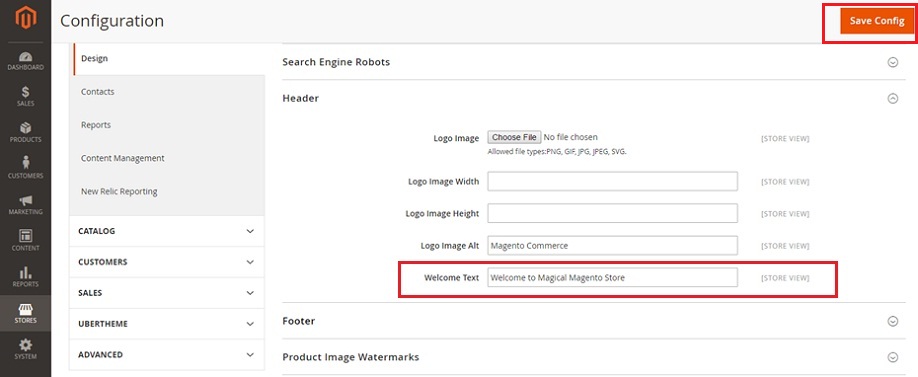The height and width of the screenshot is (377, 918).
Task: Click the Welcome Text input field
Action: click(x=612, y=277)
